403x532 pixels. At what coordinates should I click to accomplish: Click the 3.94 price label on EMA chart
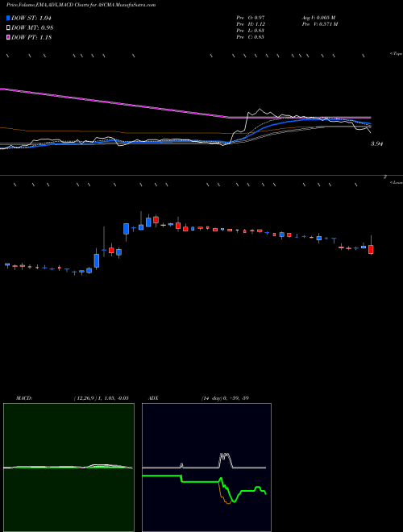point(376,143)
